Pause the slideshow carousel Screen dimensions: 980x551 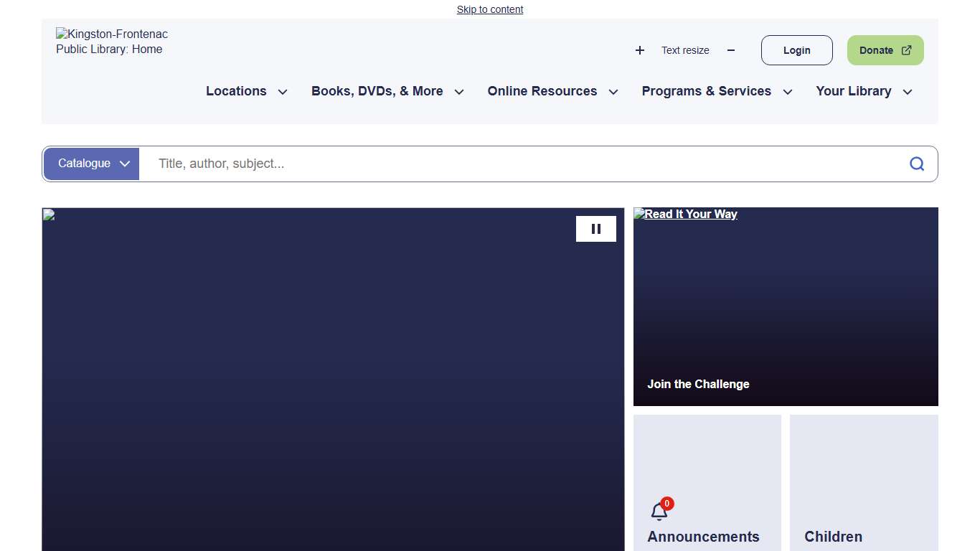tap(595, 229)
